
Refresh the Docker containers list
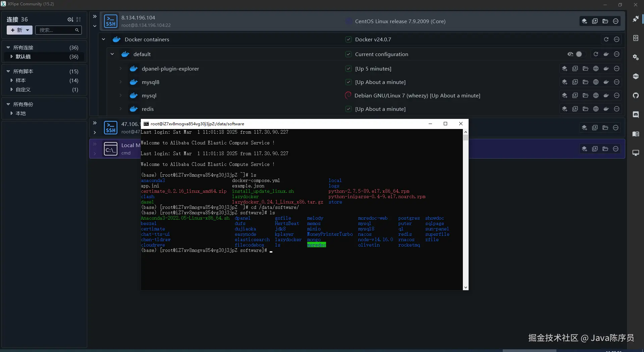point(606,39)
